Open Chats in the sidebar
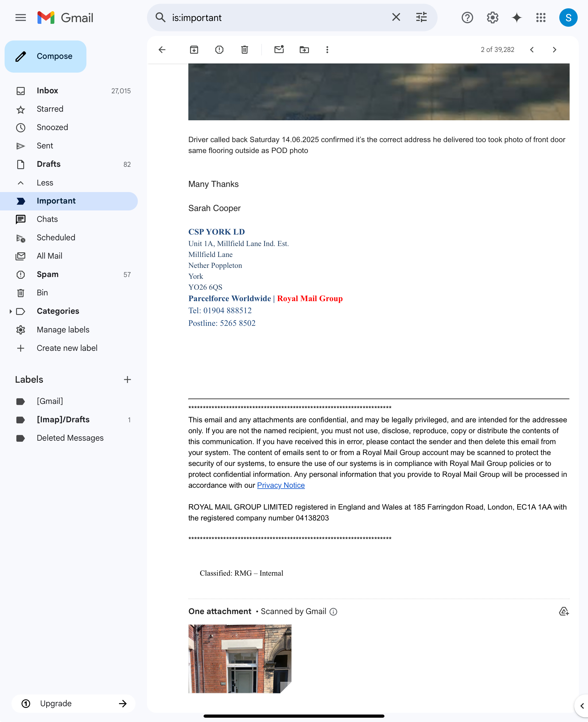The image size is (588, 722). click(69, 219)
